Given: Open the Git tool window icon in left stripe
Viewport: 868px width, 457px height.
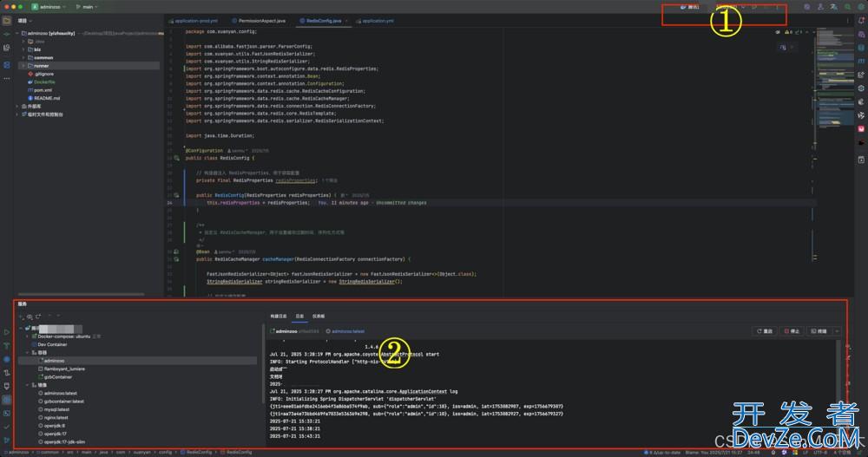Looking at the screenshot, I should click(x=7, y=440).
